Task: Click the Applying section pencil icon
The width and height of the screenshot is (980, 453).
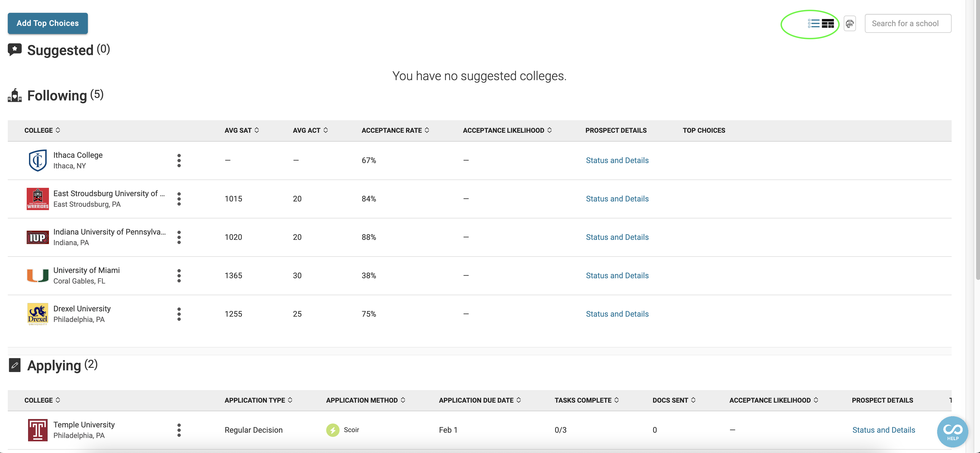Action: click(x=14, y=365)
